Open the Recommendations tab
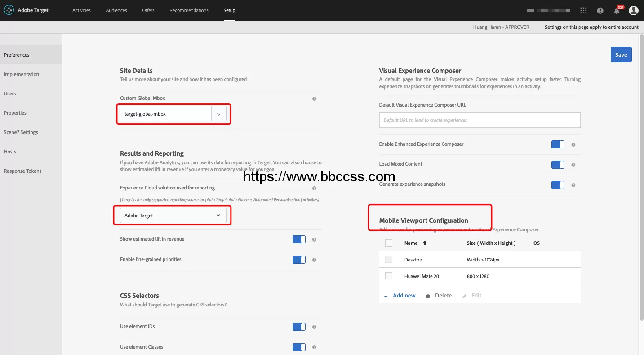The image size is (644, 355). point(189,10)
